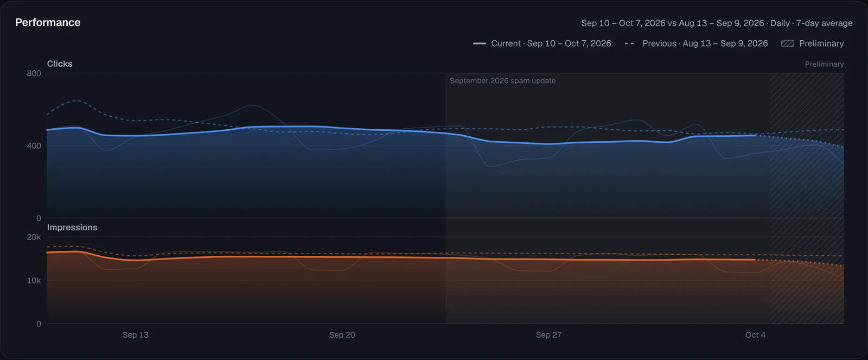The image size is (868, 360).
Task: Select the Previous Aug 13 – Sep 9 legend label
Action: [705, 43]
